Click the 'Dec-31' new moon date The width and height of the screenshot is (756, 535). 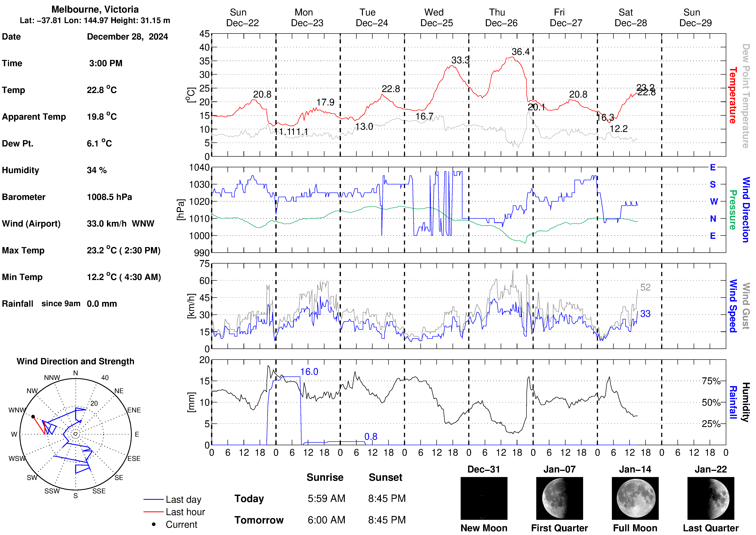tap(484, 469)
